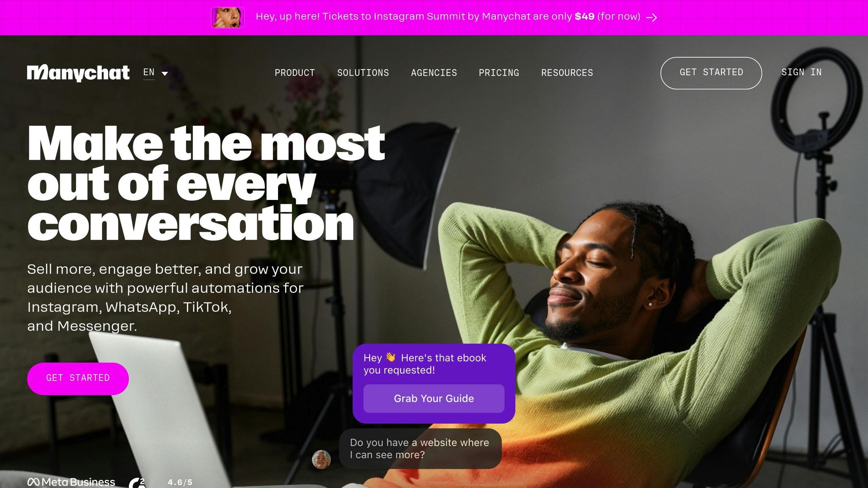Open the Pricing page
Screen dimensions: 868x488
coord(499,73)
